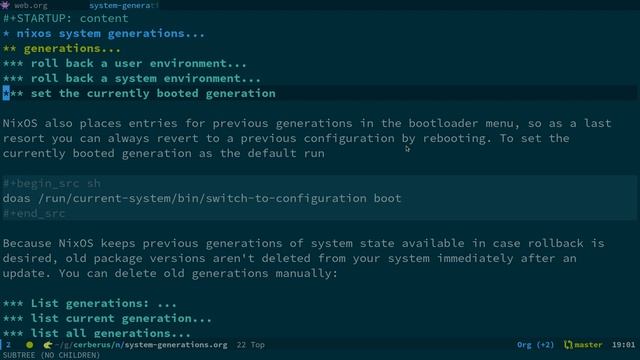Click the '22 Top' position indicator
Screen dimensions: 640x360
pyautogui.click(x=251, y=345)
